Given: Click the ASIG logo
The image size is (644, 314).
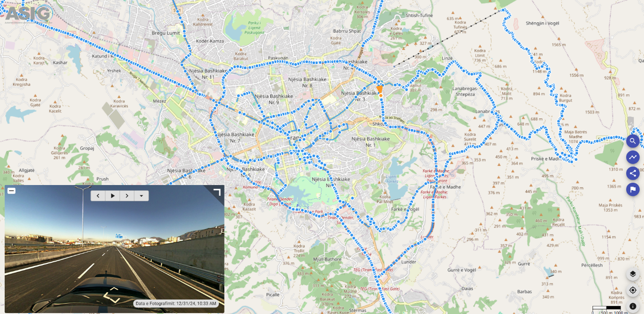Looking at the screenshot, I should 28,13.
